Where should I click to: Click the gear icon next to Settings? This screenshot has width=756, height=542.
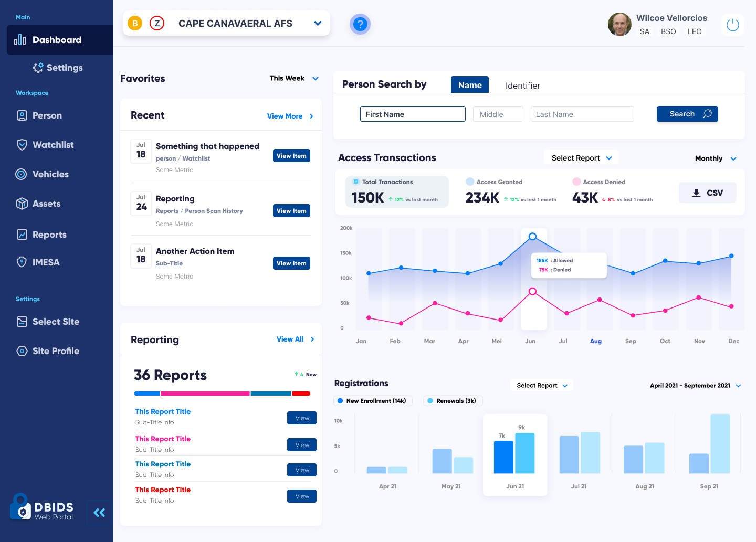tap(38, 68)
